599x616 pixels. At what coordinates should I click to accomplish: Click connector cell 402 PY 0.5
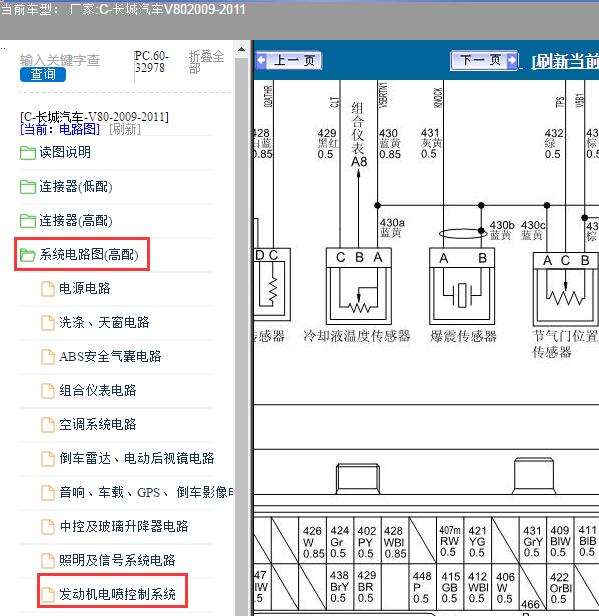tap(367, 542)
